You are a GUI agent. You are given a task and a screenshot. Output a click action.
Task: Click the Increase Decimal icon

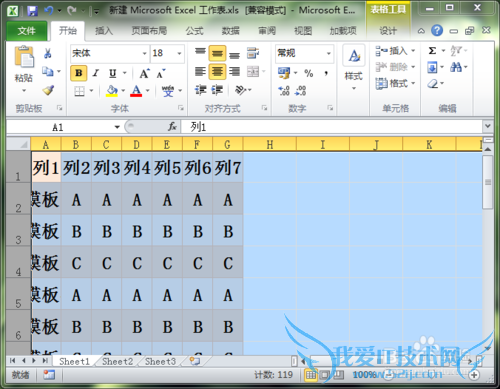click(284, 90)
